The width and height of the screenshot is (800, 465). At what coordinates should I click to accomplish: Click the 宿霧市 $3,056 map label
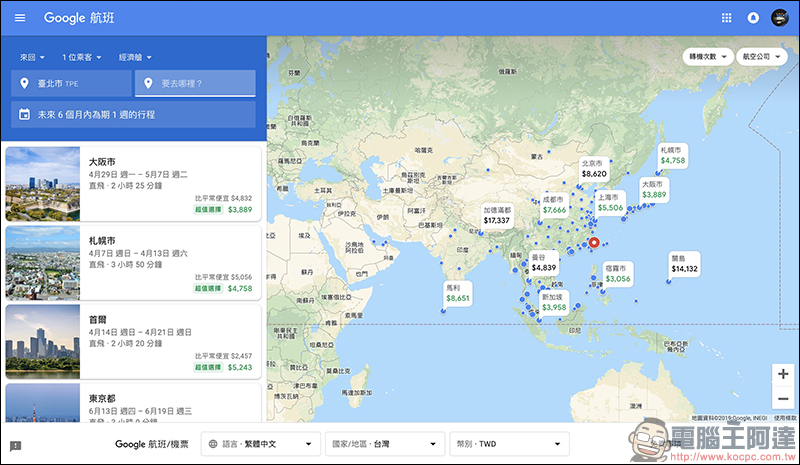pyautogui.click(x=617, y=274)
